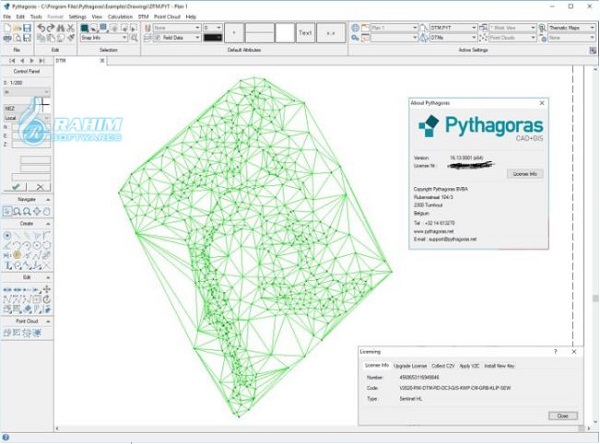Click the pan hand tool in Navigate panel
The height and width of the screenshot is (444, 600).
pos(47,211)
